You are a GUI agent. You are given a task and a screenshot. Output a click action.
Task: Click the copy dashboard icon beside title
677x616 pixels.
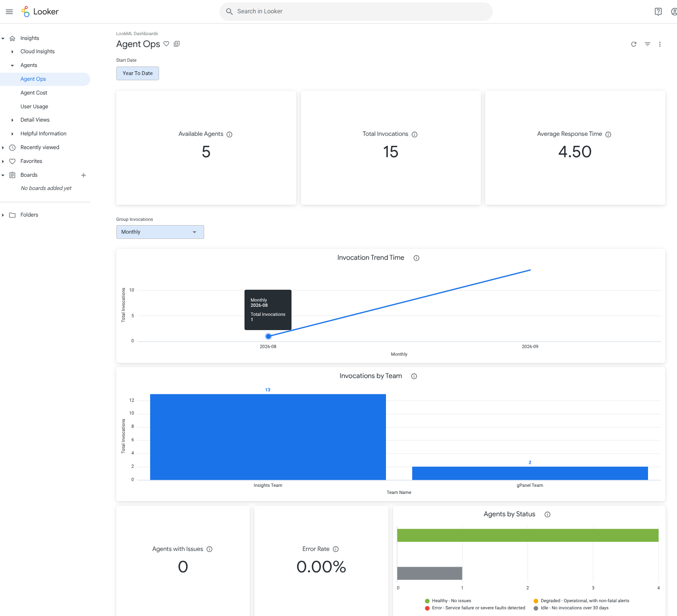(177, 44)
